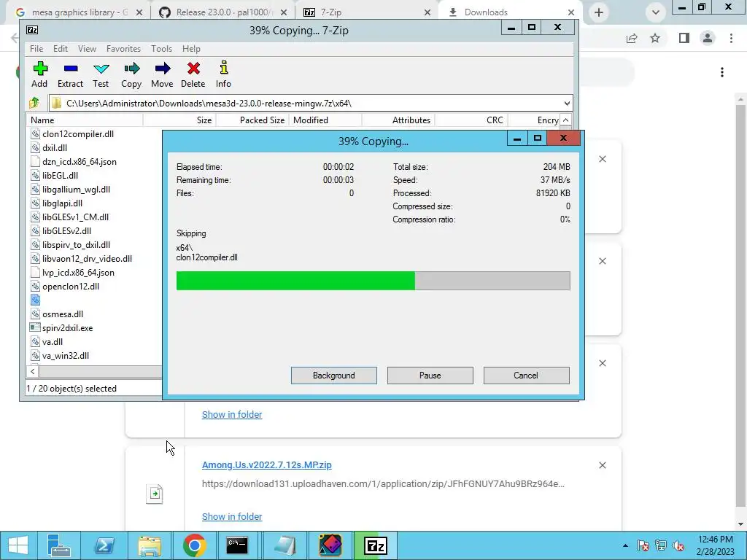747x560 pixels.
Task: Select dxil.dll in file list
Action: click(54, 147)
